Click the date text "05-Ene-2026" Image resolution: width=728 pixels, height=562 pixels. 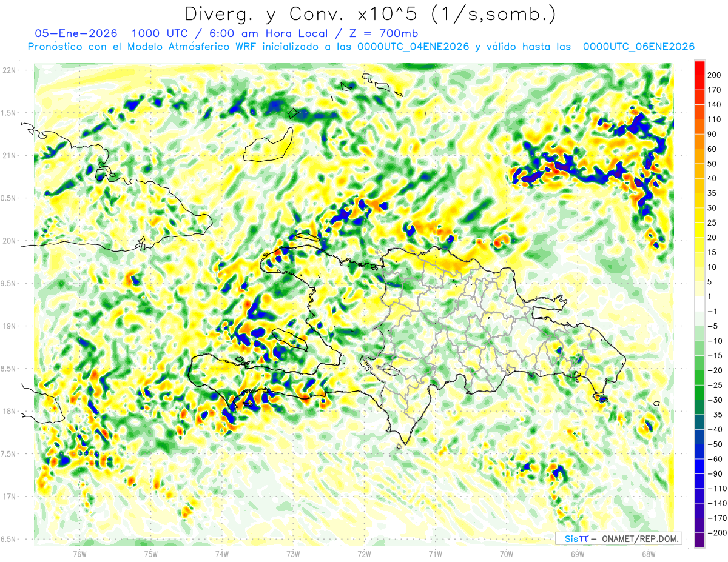(76, 33)
